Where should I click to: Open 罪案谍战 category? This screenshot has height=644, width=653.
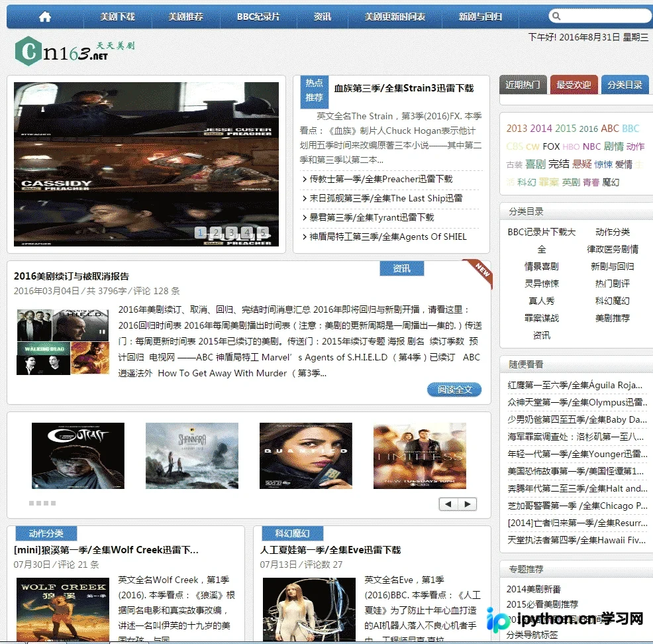[541, 318]
